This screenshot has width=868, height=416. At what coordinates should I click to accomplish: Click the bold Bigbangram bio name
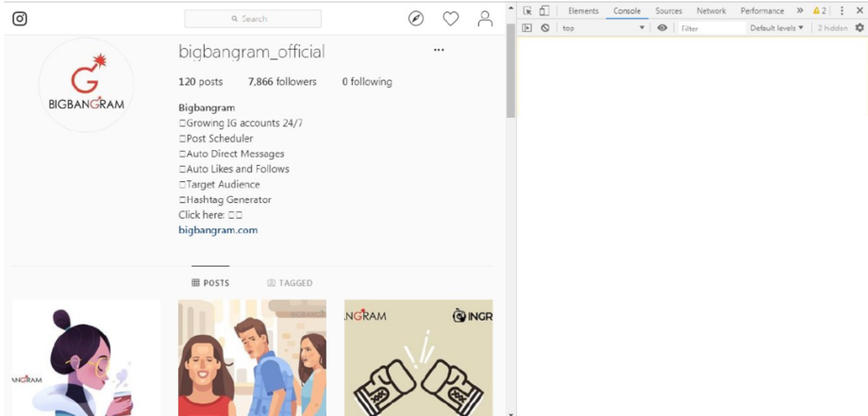click(207, 108)
